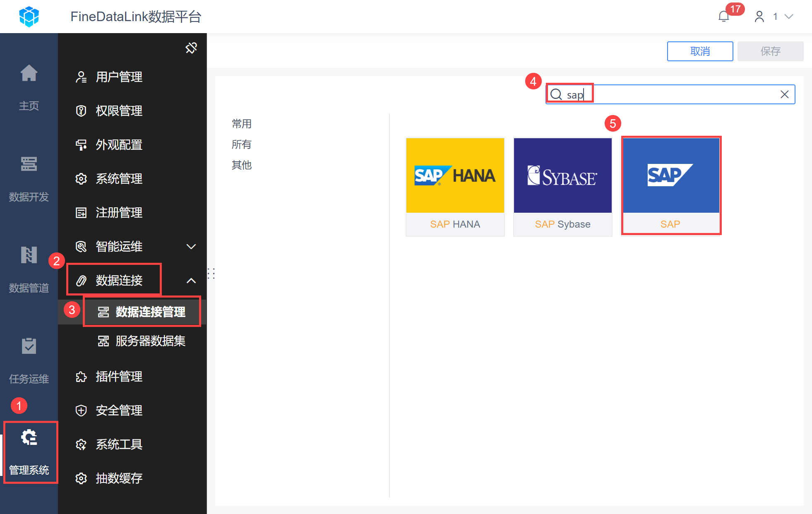Select the 常用 category filter
Image resolution: width=812 pixels, height=514 pixels.
[242, 124]
